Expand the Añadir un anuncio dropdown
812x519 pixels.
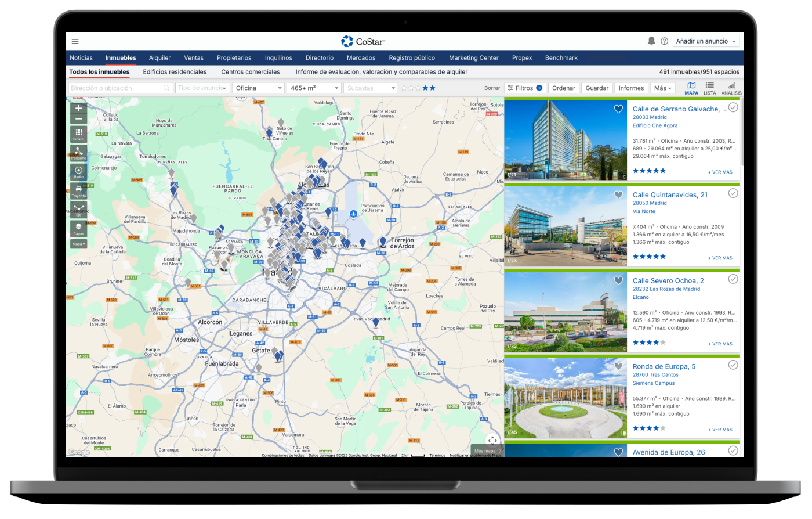click(706, 41)
